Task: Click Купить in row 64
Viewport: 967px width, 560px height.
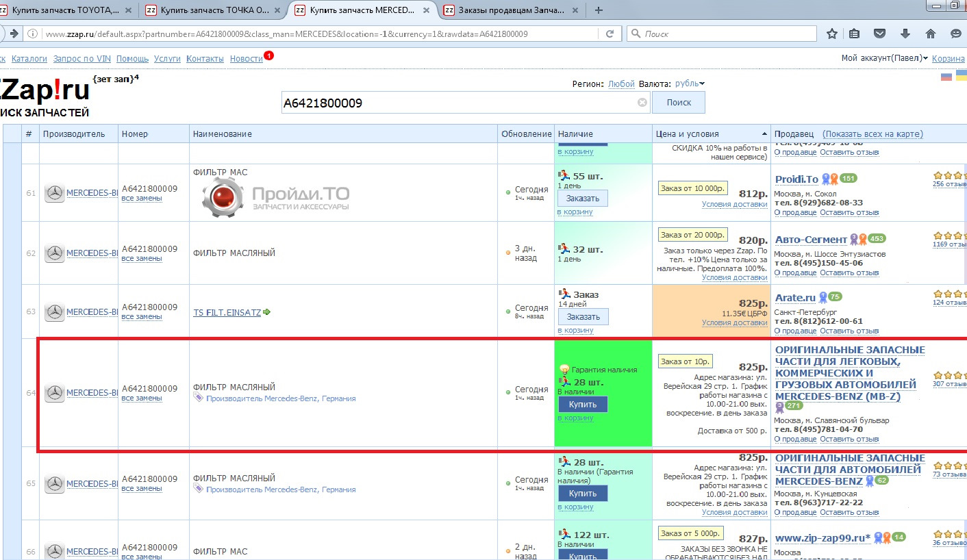Action: 583,405
